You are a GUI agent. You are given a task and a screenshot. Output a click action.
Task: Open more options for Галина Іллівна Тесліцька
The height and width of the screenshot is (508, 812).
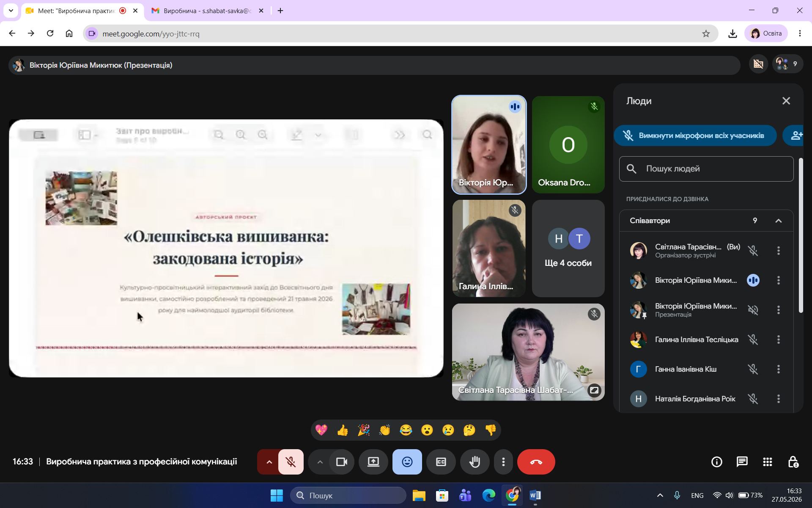[x=779, y=340]
